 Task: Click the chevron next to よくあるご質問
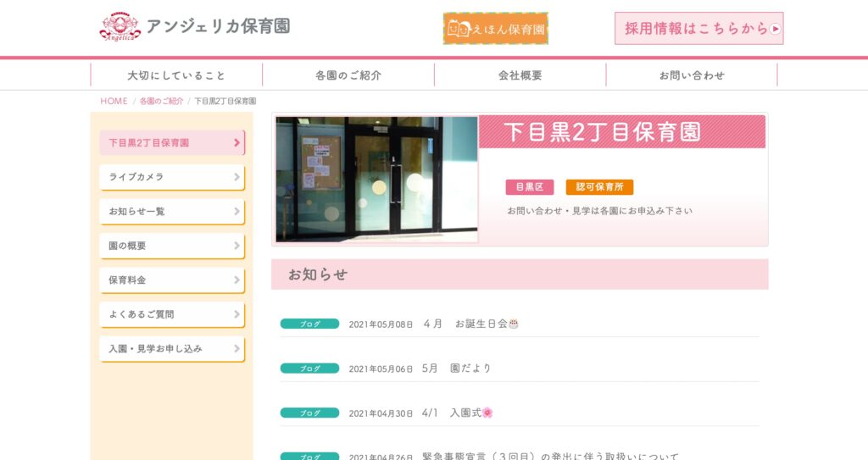tap(237, 314)
